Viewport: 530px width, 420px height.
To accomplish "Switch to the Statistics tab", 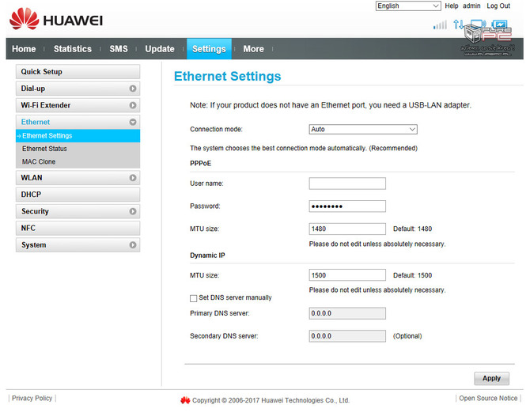I will (72, 49).
